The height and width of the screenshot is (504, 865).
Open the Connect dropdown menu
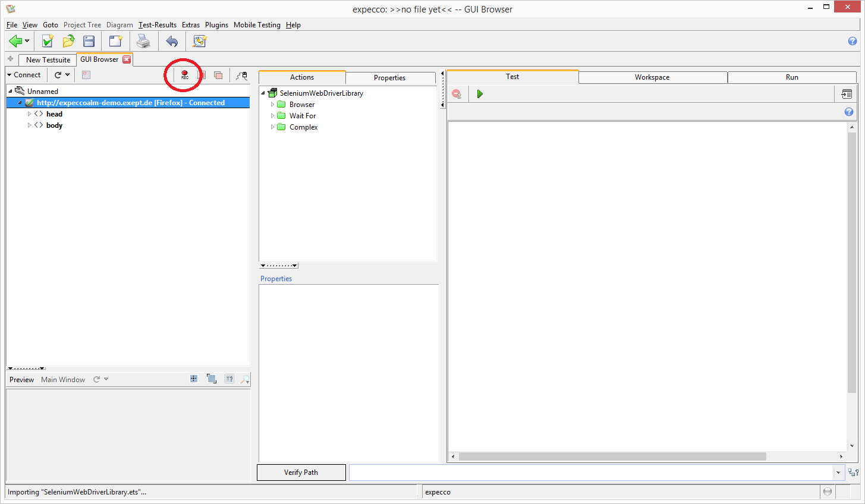[x=24, y=75]
